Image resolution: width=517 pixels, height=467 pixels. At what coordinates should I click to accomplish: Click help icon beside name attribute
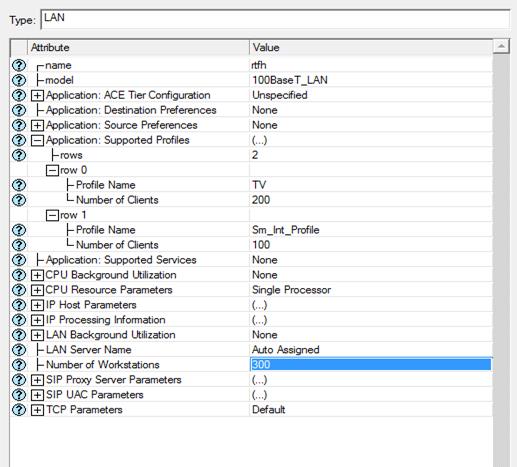pos(19,65)
